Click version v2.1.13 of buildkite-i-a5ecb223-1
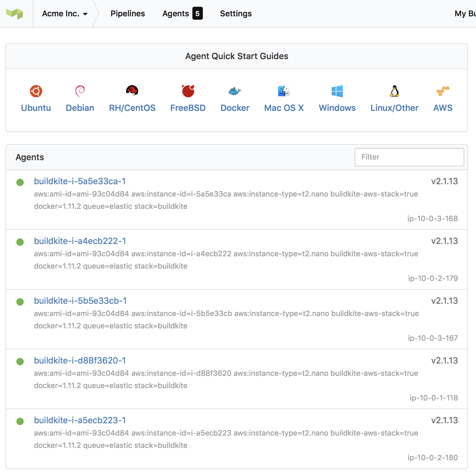This screenshot has height=475, width=476. tap(445, 420)
